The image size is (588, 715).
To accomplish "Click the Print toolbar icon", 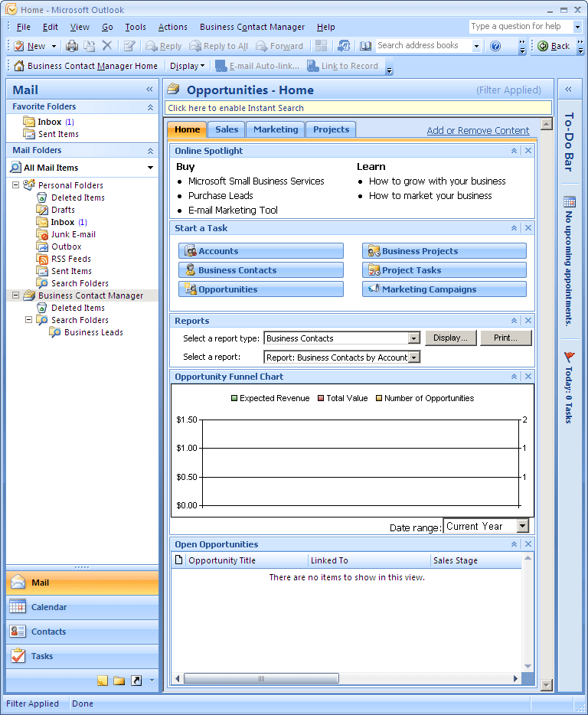I will pos(72,46).
